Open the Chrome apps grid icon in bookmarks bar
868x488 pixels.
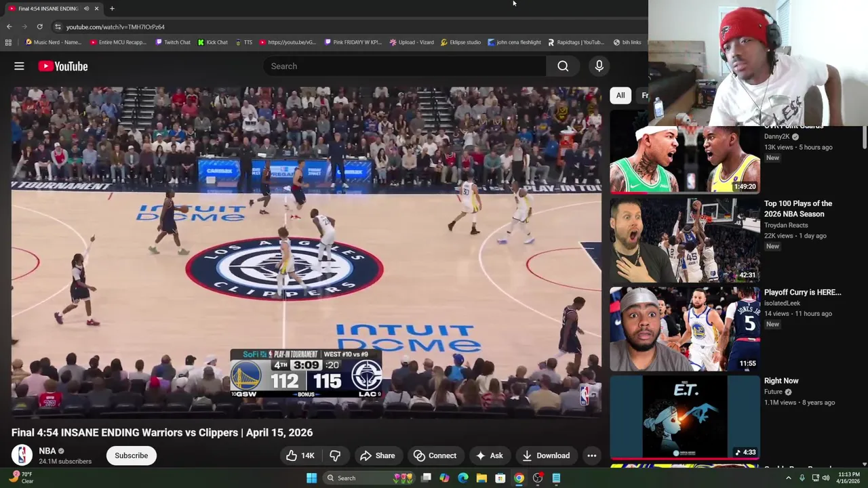click(x=8, y=42)
